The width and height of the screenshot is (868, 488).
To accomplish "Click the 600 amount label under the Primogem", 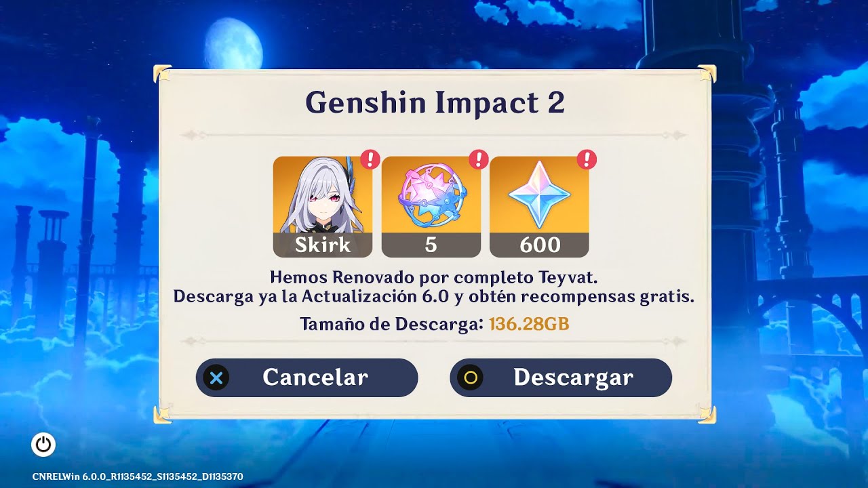I will [540, 245].
